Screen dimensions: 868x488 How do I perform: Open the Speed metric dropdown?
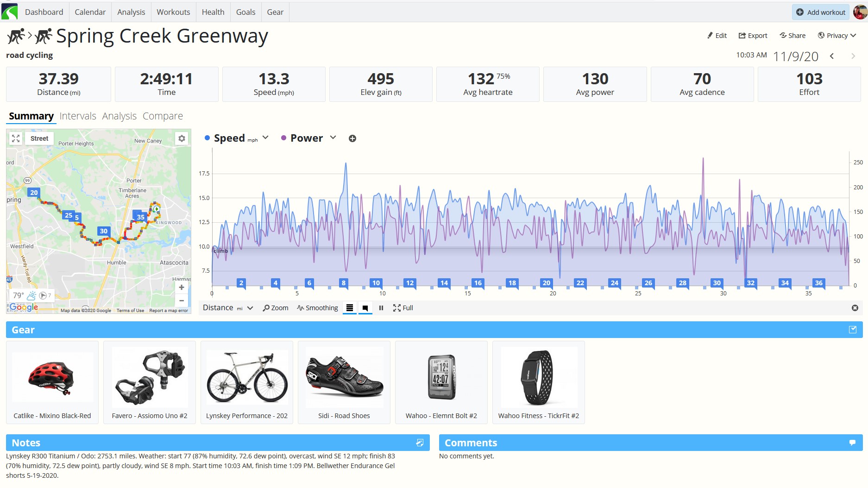click(265, 138)
